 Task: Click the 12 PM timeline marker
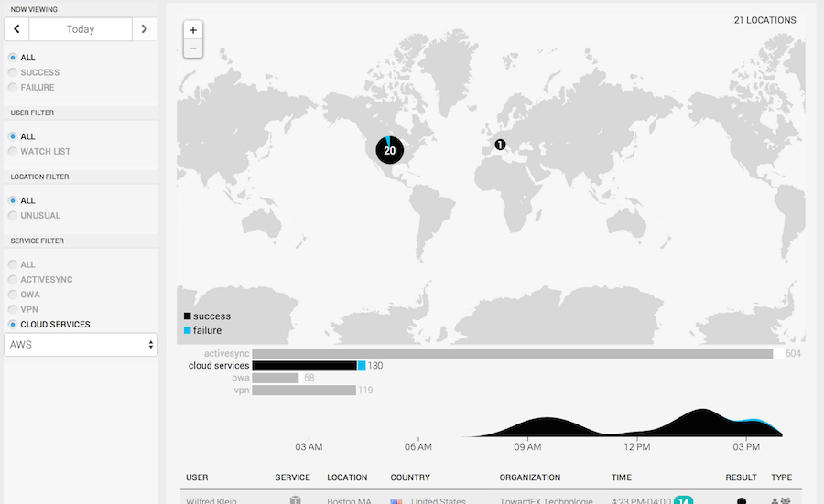pyautogui.click(x=637, y=446)
